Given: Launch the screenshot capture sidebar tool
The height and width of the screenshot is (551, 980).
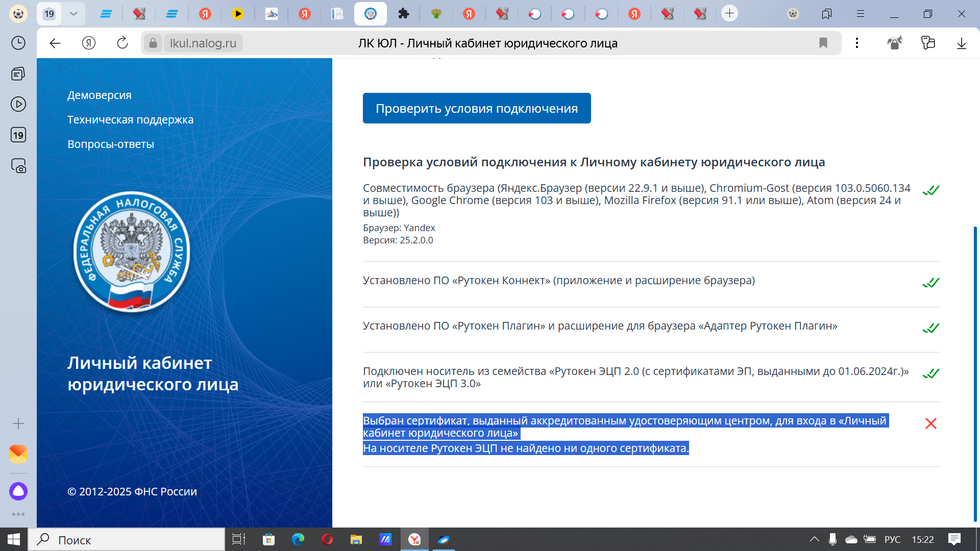Looking at the screenshot, I should coord(18,166).
